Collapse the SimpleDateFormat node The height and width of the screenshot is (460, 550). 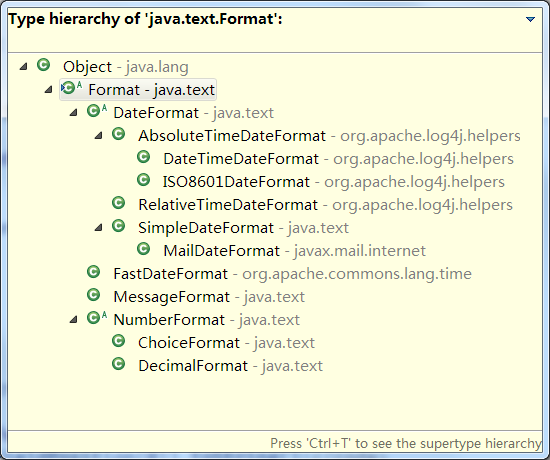click(99, 227)
